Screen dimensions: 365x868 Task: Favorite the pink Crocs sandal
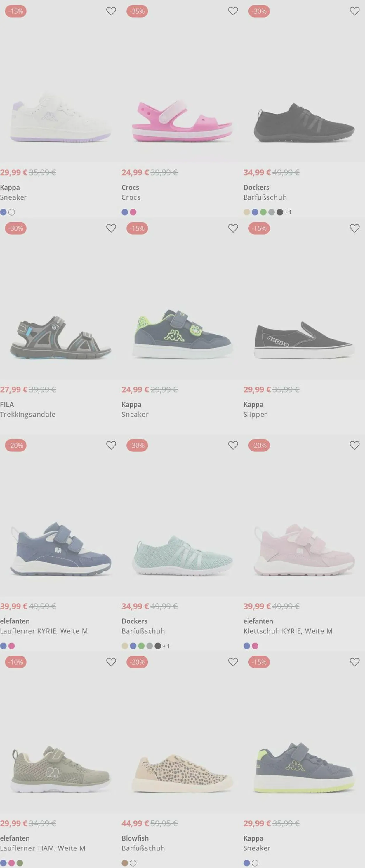coord(233,11)
